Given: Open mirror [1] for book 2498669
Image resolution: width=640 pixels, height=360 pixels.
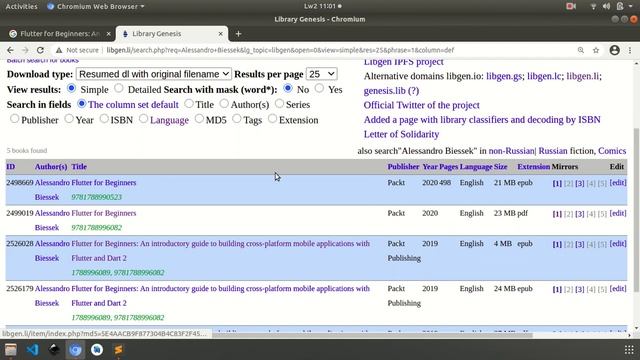Looking at the screenshot, I should tap(557, 183).
